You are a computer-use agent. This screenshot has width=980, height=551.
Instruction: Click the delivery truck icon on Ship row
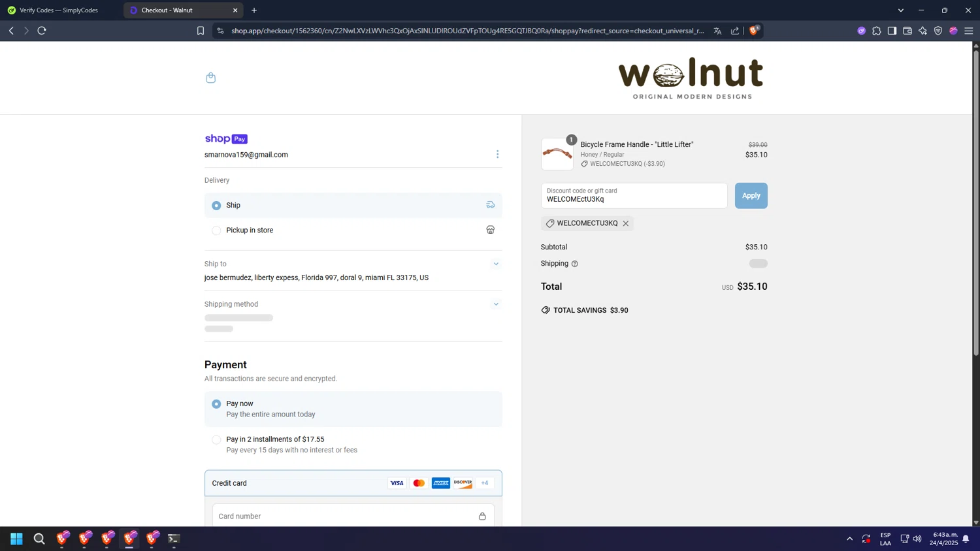pos(490,205)
